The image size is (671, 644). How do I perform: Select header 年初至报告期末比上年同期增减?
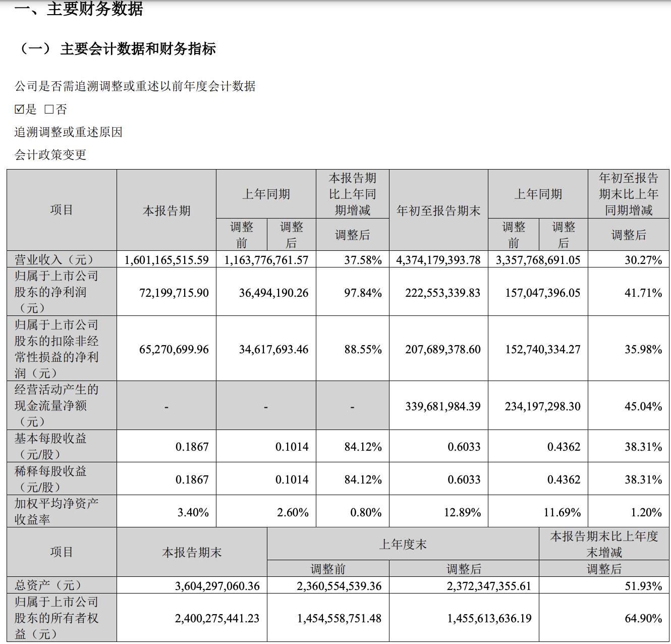point(629,194)
